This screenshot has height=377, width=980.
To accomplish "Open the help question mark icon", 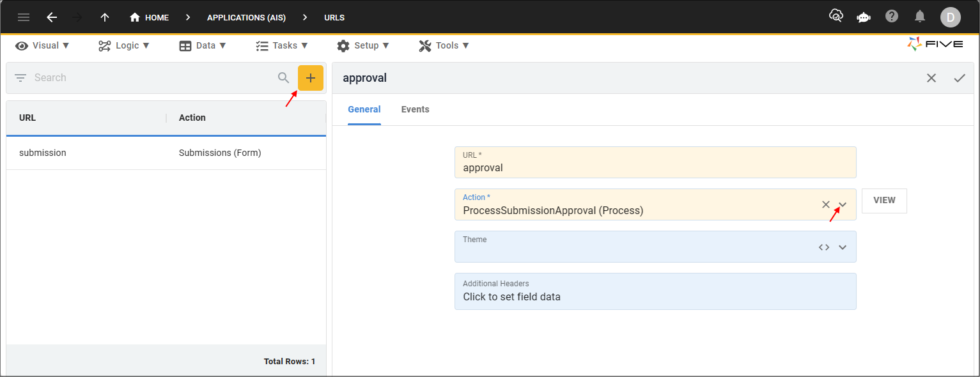I will click(x=892, y=17).
